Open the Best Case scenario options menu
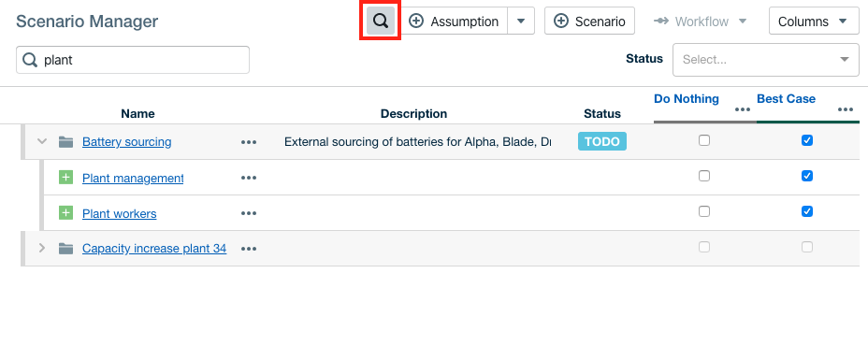Viewport: 868px width, 360px height. pyautogui.click(x=846, y=109)
